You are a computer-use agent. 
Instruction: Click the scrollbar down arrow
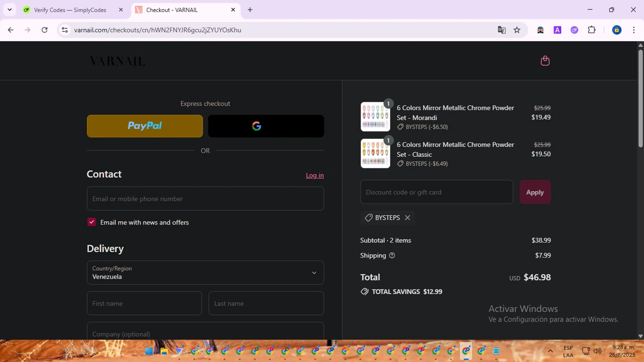tap(640, 336)
